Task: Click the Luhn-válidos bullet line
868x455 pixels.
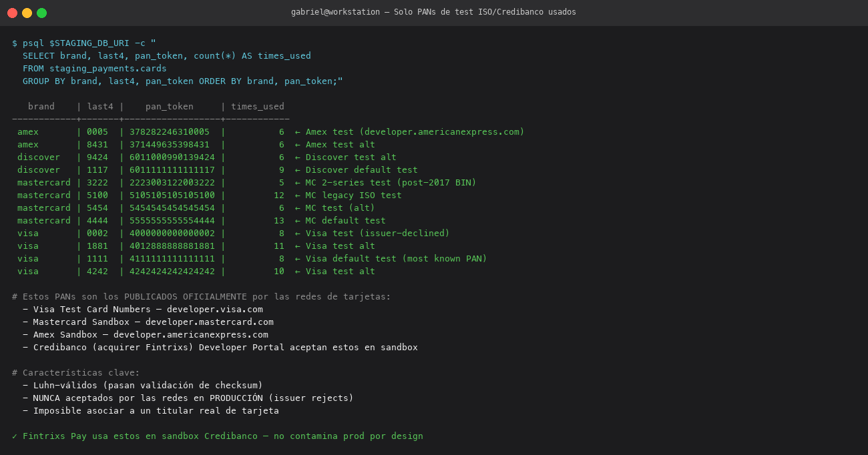Action: point(143,386)
